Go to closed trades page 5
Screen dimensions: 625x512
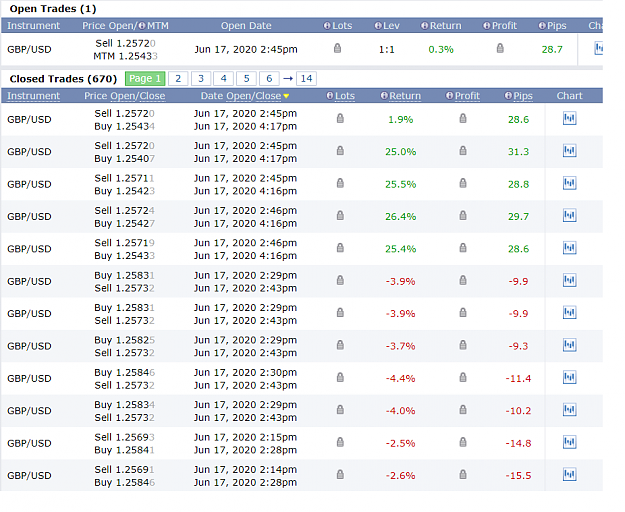click(246, 78)
